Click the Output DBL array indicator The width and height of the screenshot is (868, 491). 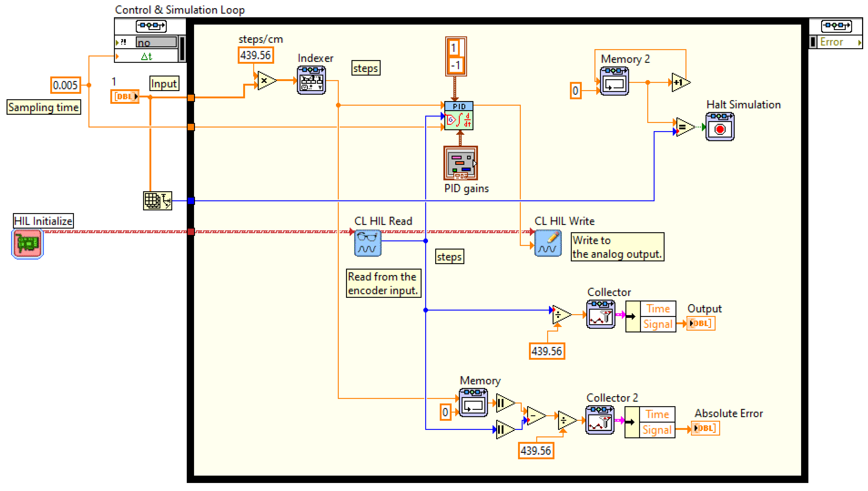click(x=701, y=323)
